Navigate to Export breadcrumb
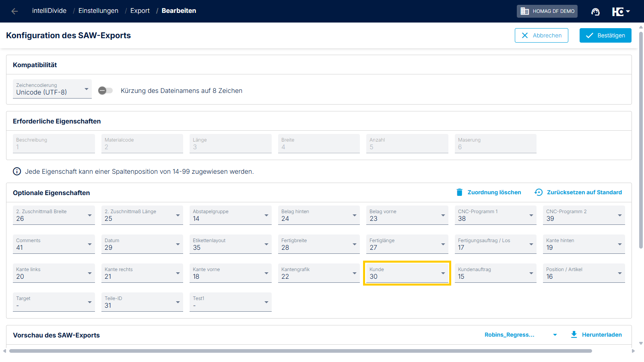Viewport: 644px width, 362px height. (x=140, y=11)
